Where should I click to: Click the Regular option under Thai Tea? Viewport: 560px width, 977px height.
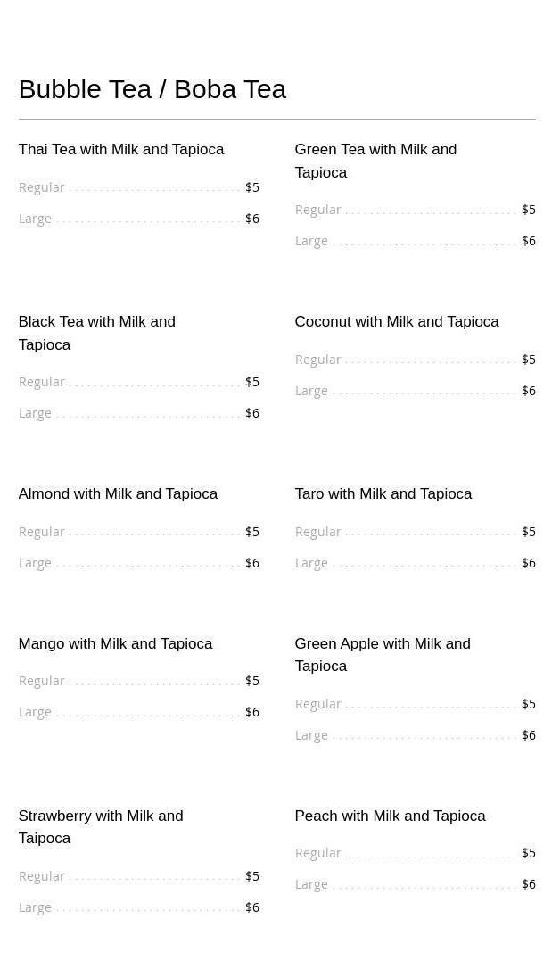coord(42,187)
